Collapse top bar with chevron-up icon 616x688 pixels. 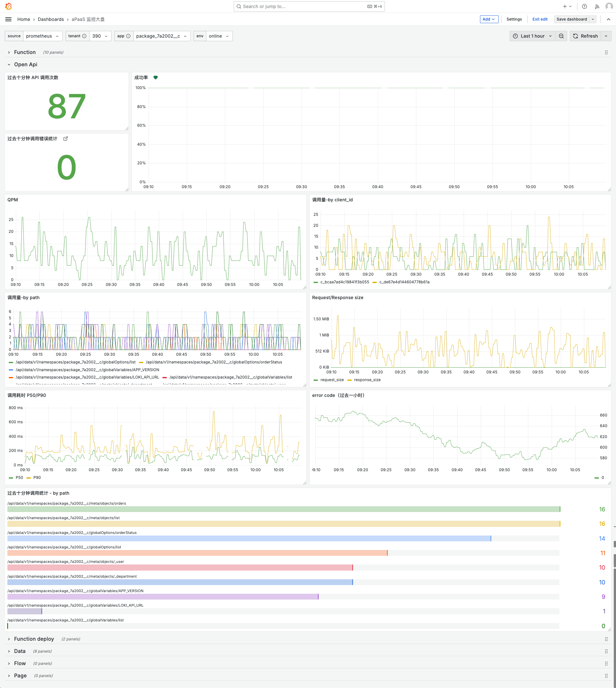[x=609, y=19]
